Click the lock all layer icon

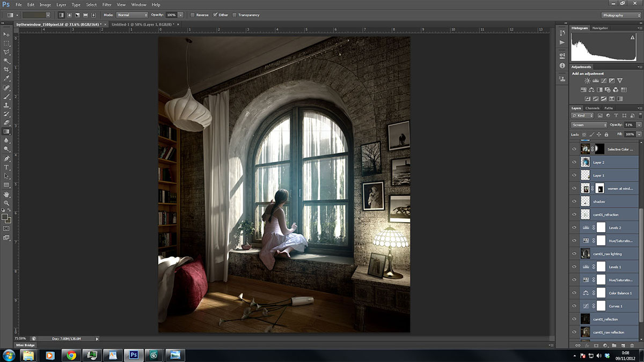point(606,134)
